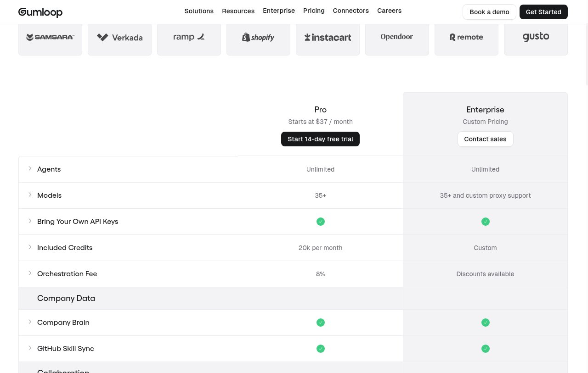Click the 'Company Data' section header
Viewport: 588px width, 373px height.
pyautogui.click(x=66, y=298)
